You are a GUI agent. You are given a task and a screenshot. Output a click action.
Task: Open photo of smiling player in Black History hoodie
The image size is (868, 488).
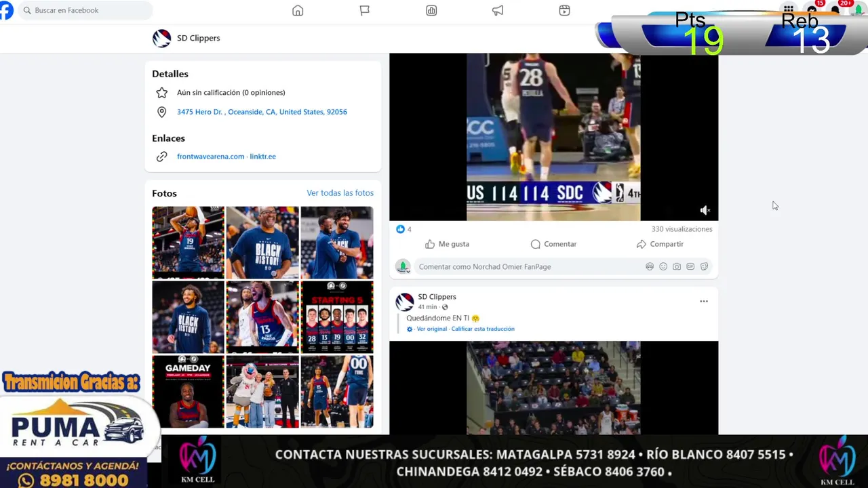[188, 317]
